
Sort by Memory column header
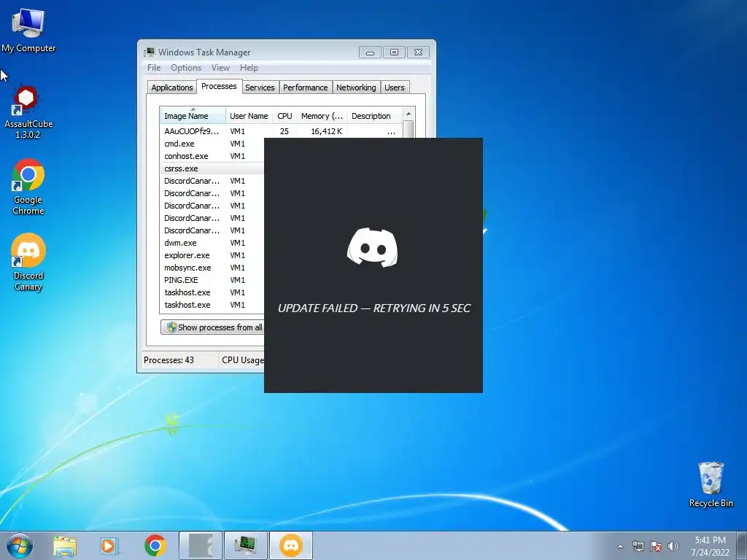[x=322, y=116]
